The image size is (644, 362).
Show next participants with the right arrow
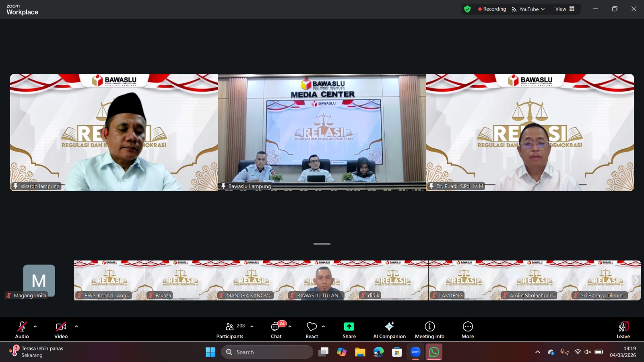click(x=636, y=280)
